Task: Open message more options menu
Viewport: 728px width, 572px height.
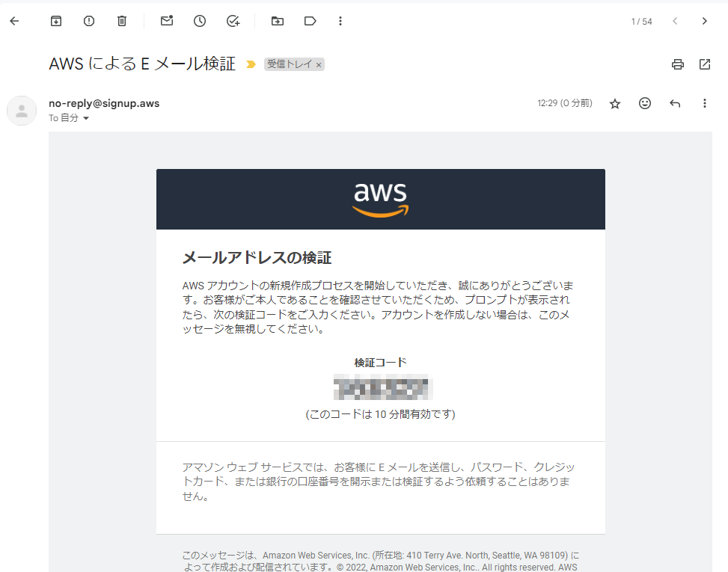Action: point(705,103)
